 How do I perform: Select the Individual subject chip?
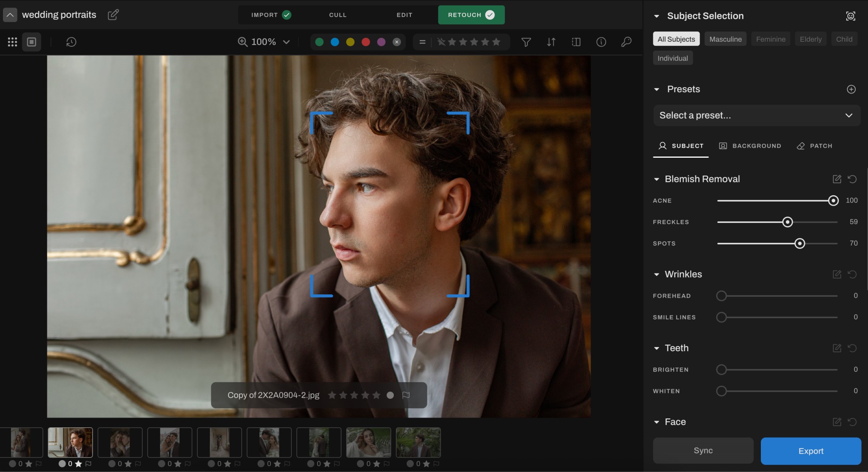672,58
